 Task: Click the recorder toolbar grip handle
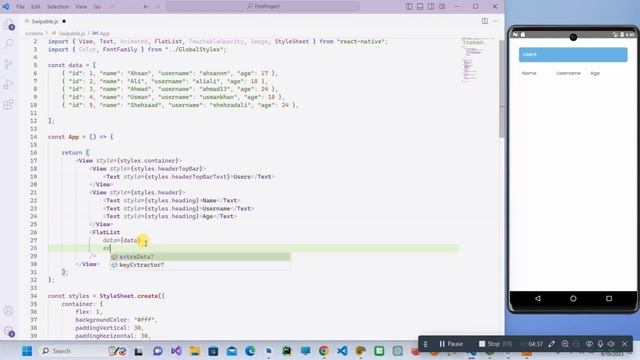(425, 344)
